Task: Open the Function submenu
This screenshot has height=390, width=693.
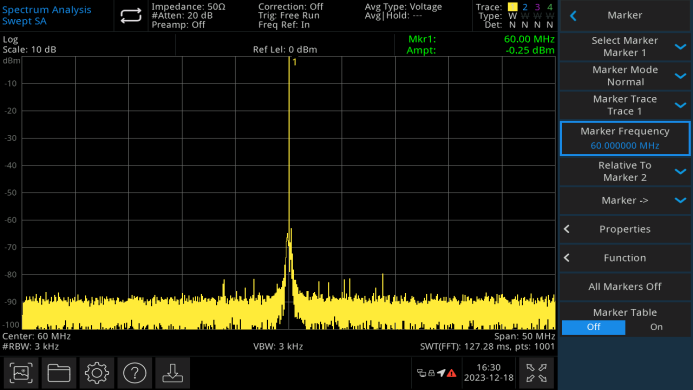Action: (x=624, y=258)
